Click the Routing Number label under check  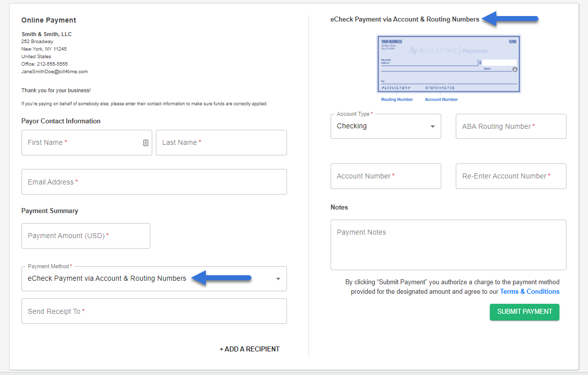(x=397, y=99)
